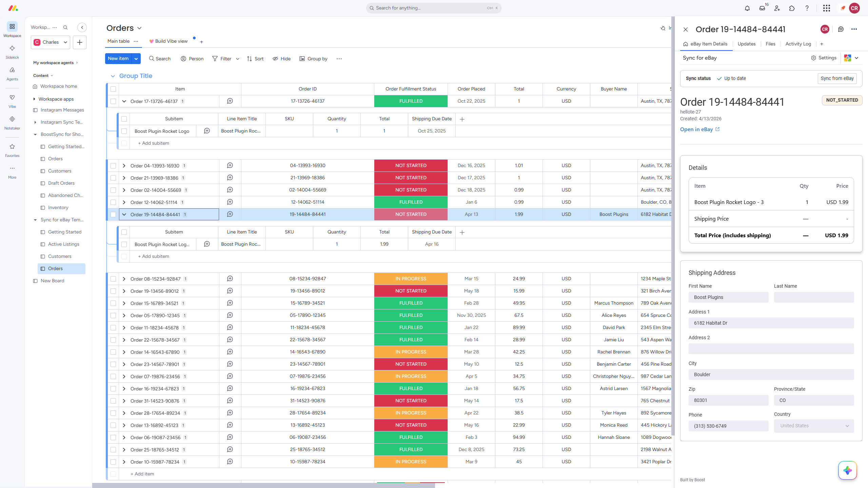Check Order 15-16789-34521 row checkbox

pos(113,303)
